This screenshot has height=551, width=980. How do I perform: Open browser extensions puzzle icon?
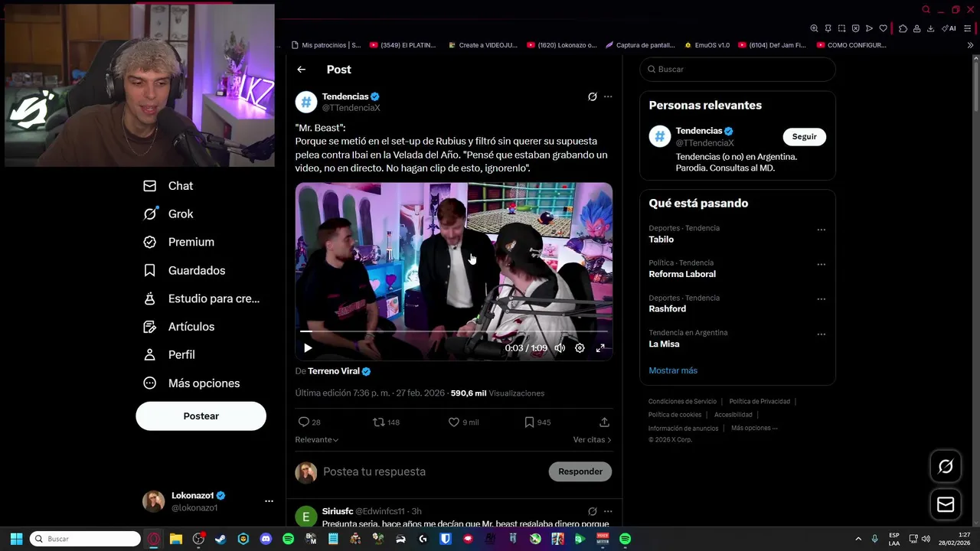[903, 28]
